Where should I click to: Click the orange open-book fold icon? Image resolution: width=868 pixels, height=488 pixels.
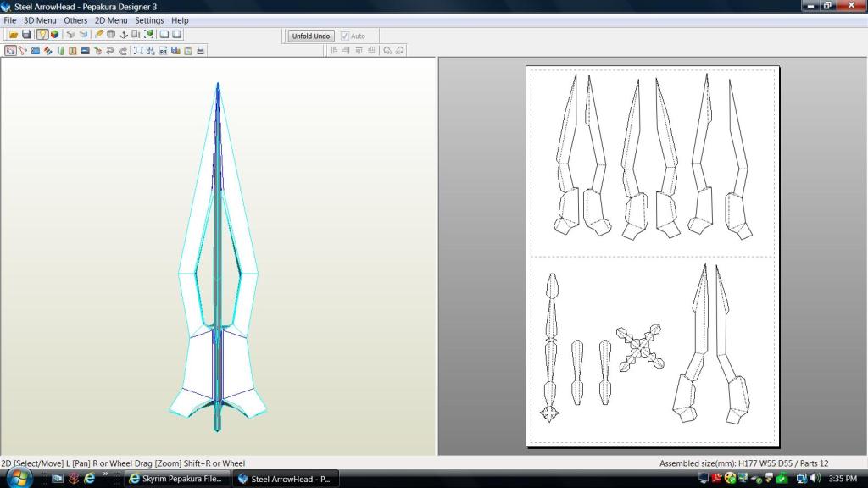pos(73,51)
